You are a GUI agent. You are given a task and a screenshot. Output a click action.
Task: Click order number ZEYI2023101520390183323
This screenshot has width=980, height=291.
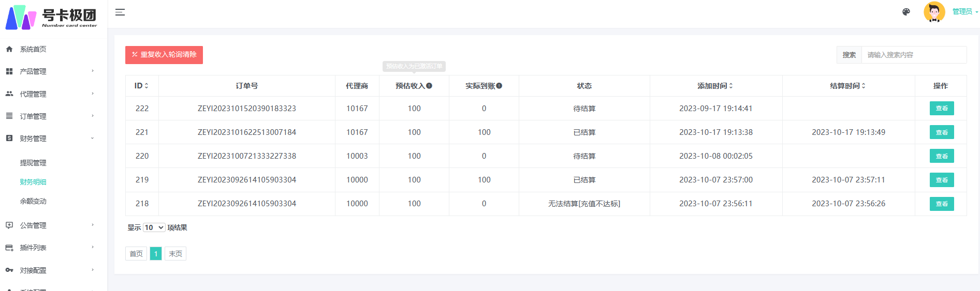247,109
